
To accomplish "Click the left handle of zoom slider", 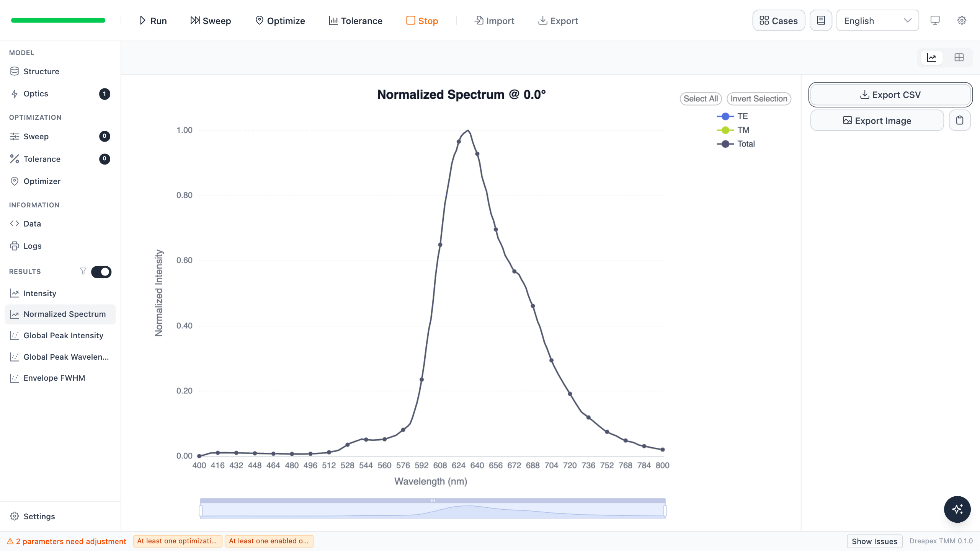I will click(201, 510).
